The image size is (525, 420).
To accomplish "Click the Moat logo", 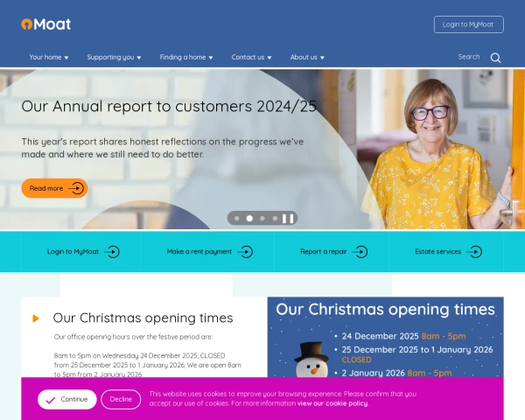I will coord(45,24).
